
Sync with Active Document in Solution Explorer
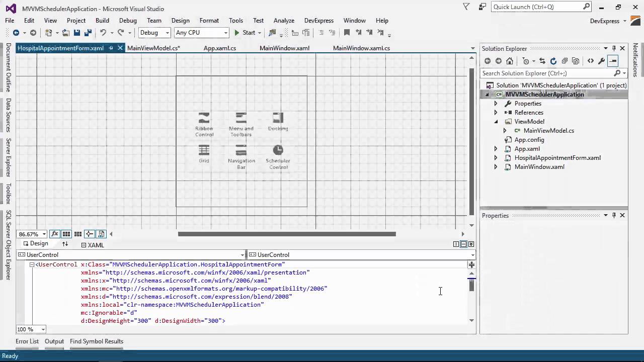(x=542, y=61)
